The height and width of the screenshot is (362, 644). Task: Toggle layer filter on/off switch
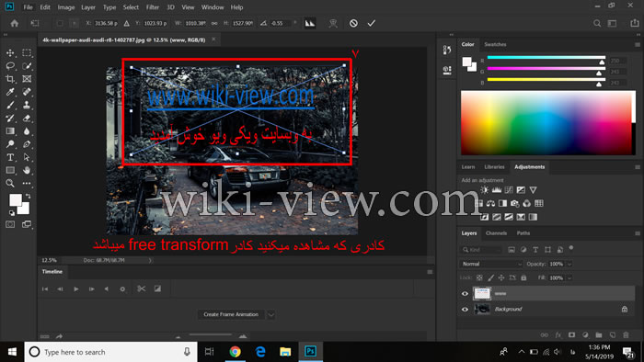tap(571, 248)
